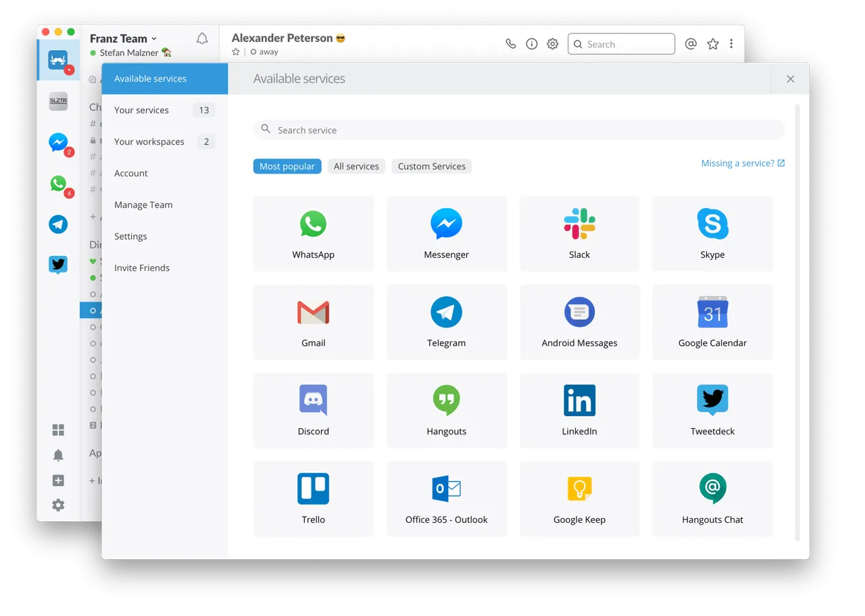Open more options vertical dots menu
Screen dimensions: 865x616
731,44
